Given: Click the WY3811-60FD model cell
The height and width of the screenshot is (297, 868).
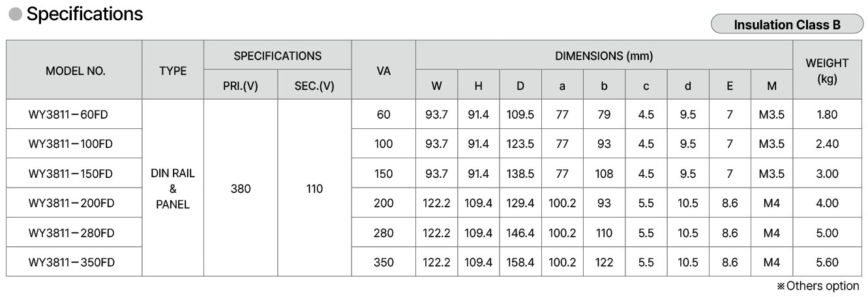Looking at the screenshot, I should [x=68, y=115].
